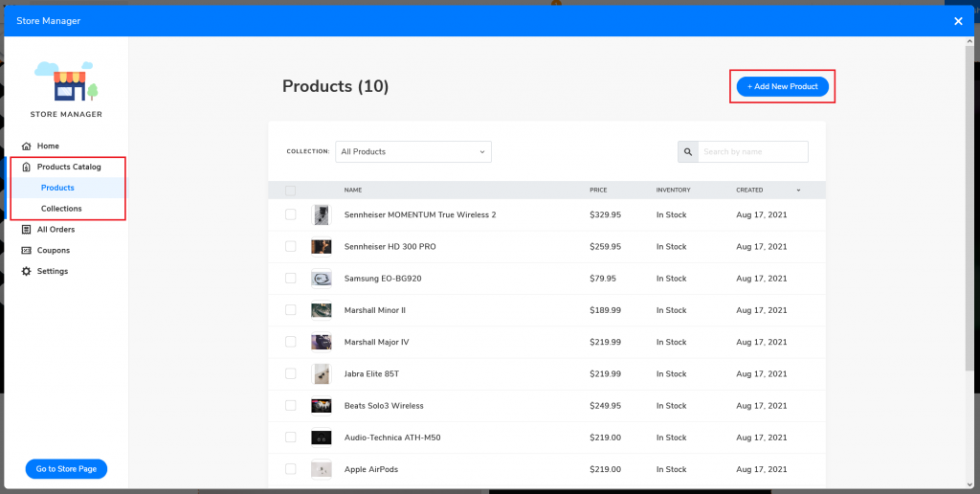Click the Samsung EO-BG920 name
The height and width of the screenshot is (494, 980).
point(383,279)
